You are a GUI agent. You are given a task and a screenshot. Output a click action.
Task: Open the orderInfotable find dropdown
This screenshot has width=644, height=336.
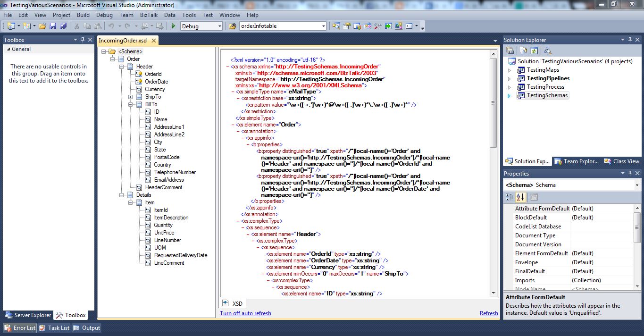[323, 26]
